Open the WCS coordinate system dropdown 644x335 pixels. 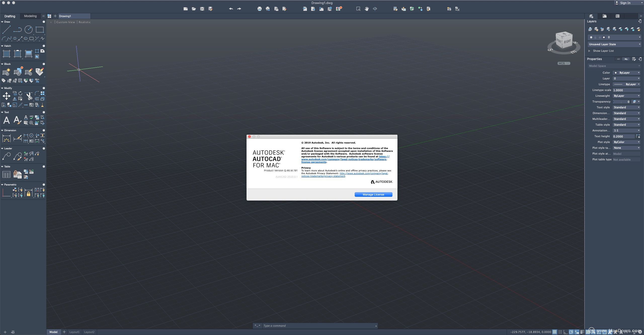point(564,63)
